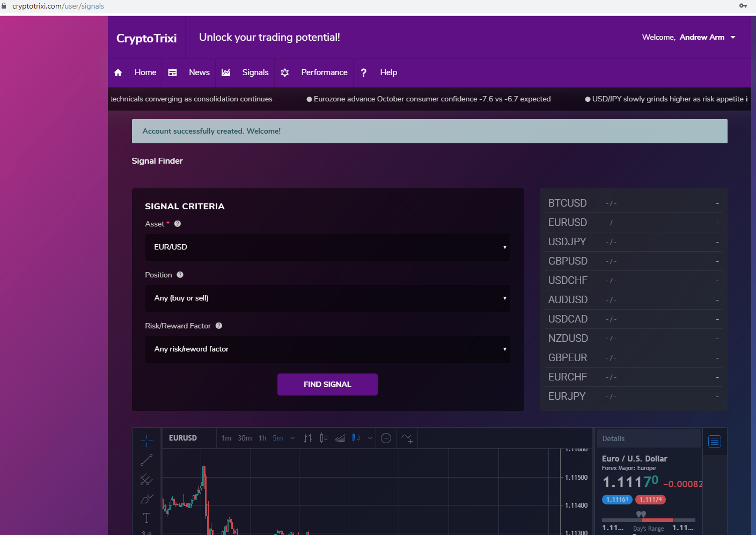Click the CryptoTrixi logo link
The height and width of the screenshot is (535, 756).
tap(146, 38)
